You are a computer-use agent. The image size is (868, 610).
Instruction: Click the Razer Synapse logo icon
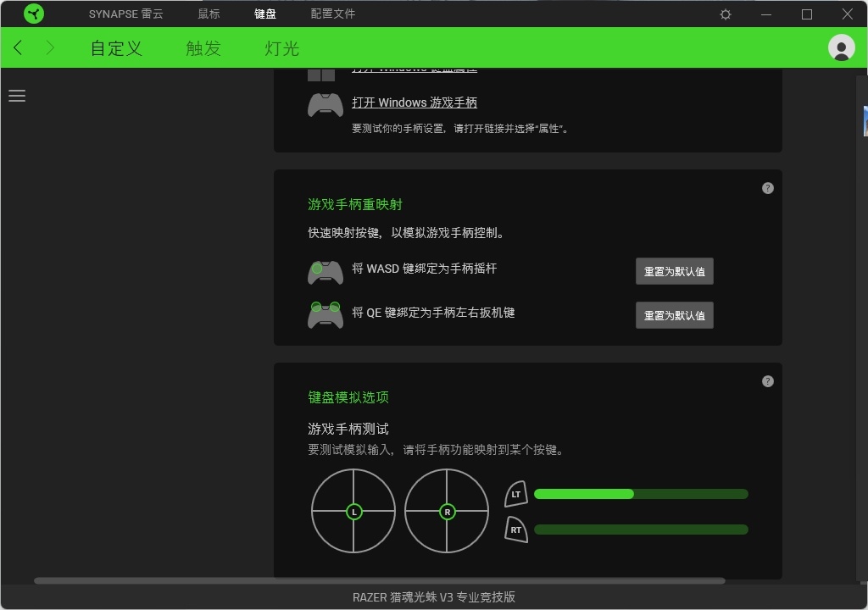34,14
